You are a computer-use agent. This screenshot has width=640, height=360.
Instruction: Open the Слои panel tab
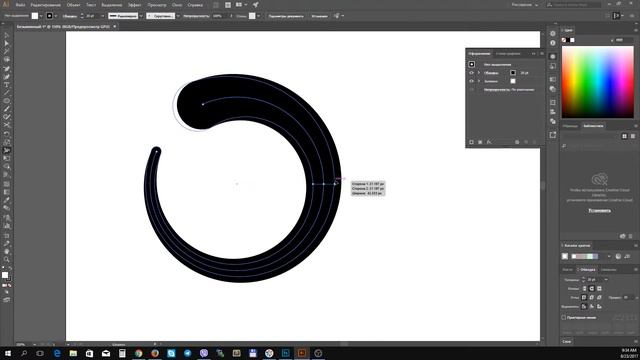[567, 341]
